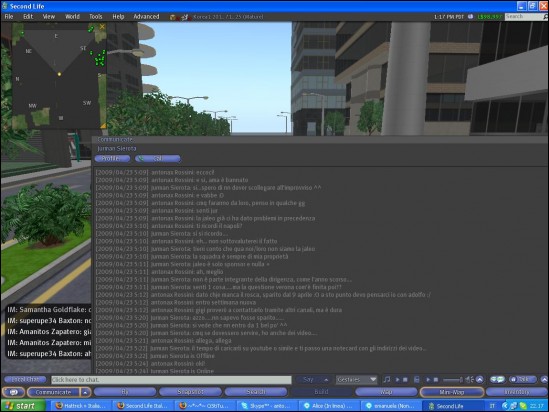549x412 pixels.
Task: Open the Map toolbar button
Action: (386, 392)
